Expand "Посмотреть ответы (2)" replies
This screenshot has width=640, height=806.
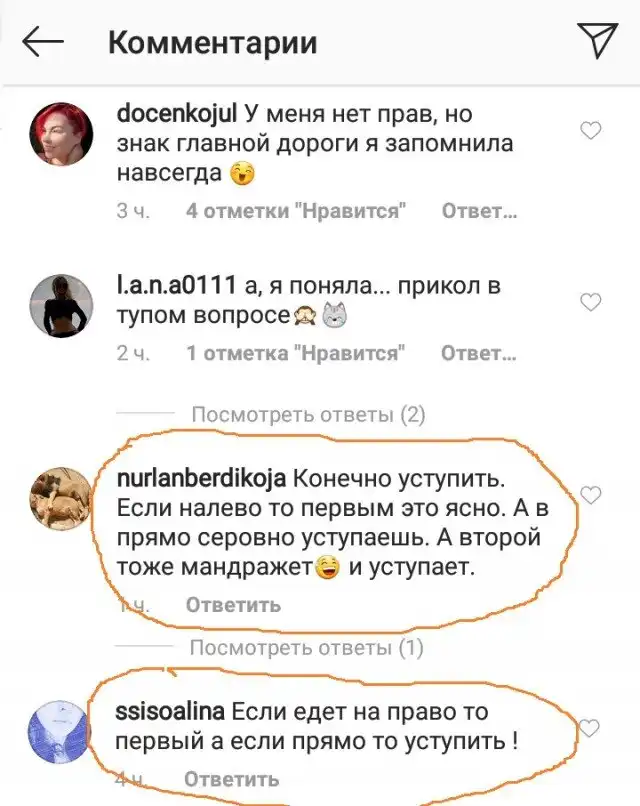coord(307,414)
